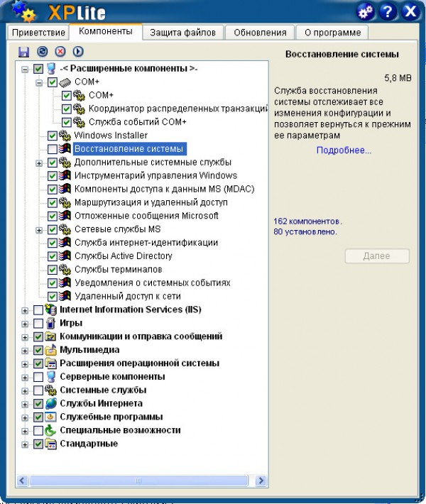426x504 pixels.
Task: Click the Расширения операционной системы icon
Action: [51, 363]
